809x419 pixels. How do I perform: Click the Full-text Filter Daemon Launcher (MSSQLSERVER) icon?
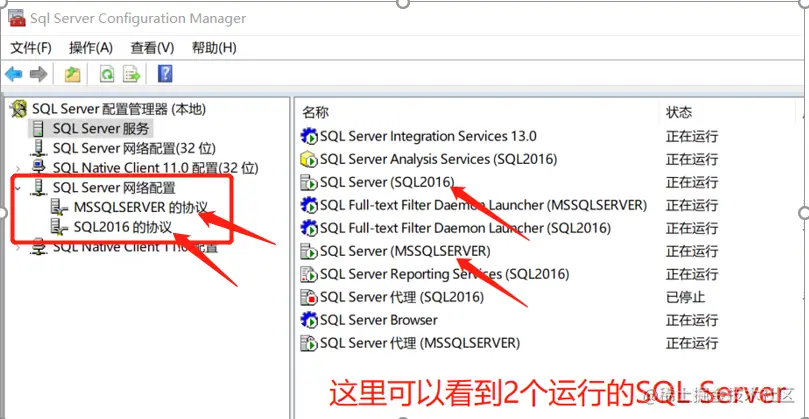pos(309,205)
